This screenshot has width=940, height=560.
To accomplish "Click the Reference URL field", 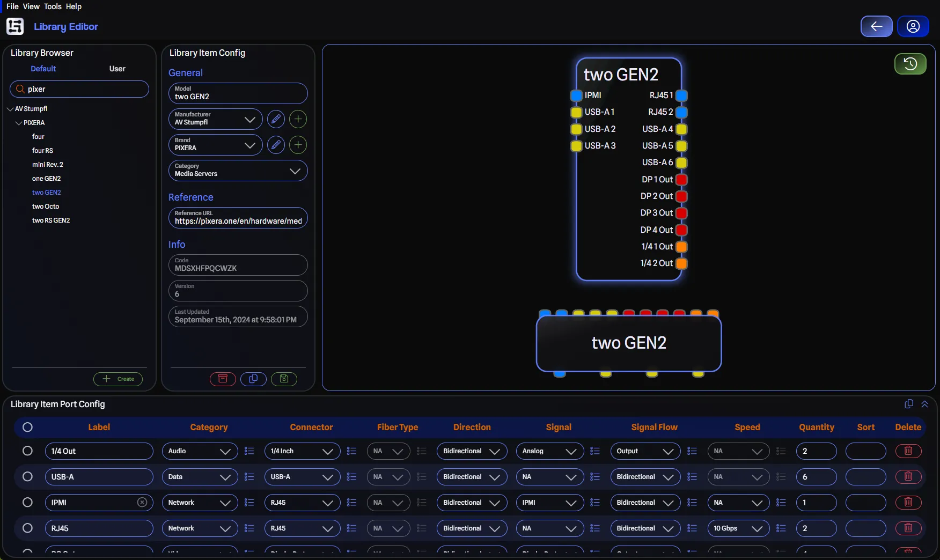I will [238, 218].
